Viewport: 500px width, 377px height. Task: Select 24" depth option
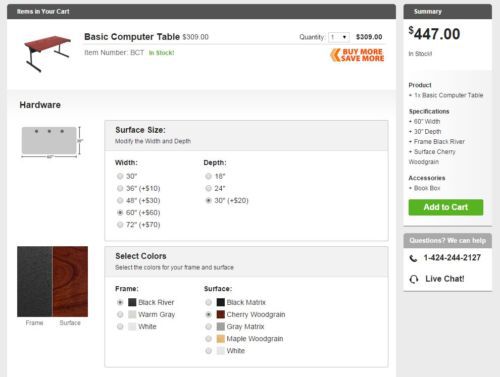click(208, 188)
